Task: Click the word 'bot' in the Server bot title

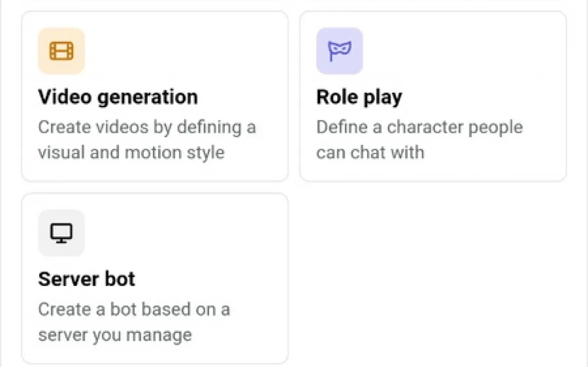Action: [x=120, y=279]
